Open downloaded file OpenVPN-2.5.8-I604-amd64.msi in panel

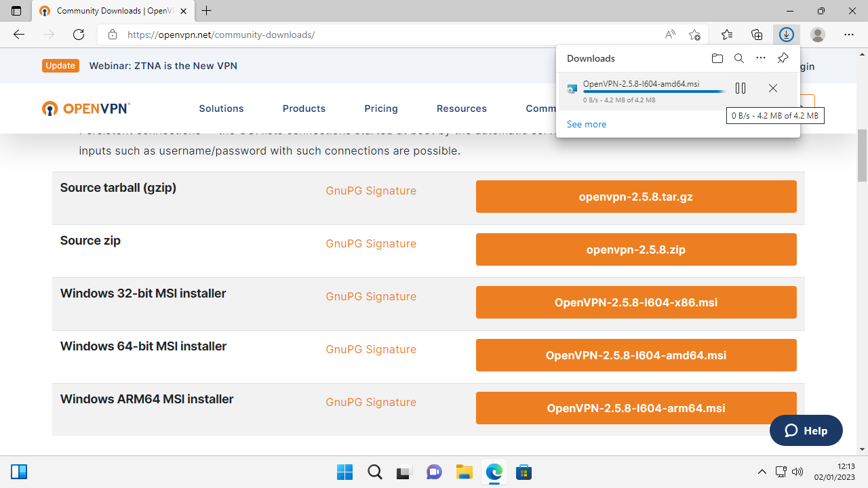point(642,84)
